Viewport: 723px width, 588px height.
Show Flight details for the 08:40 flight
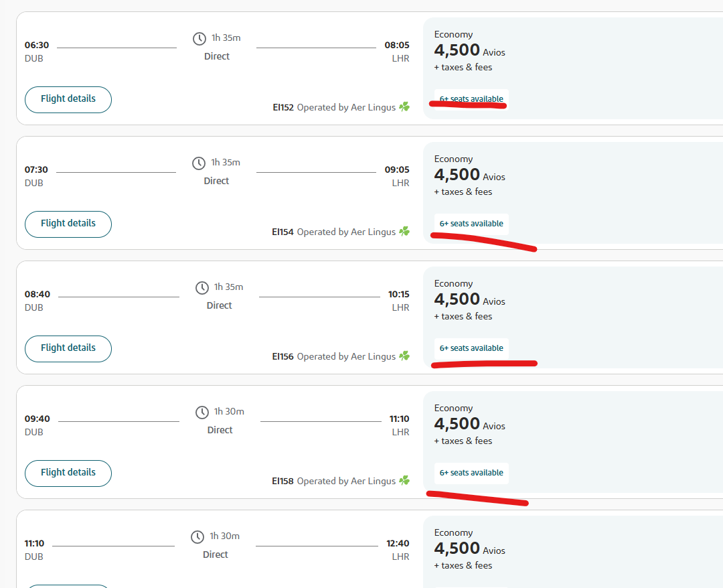68,349
